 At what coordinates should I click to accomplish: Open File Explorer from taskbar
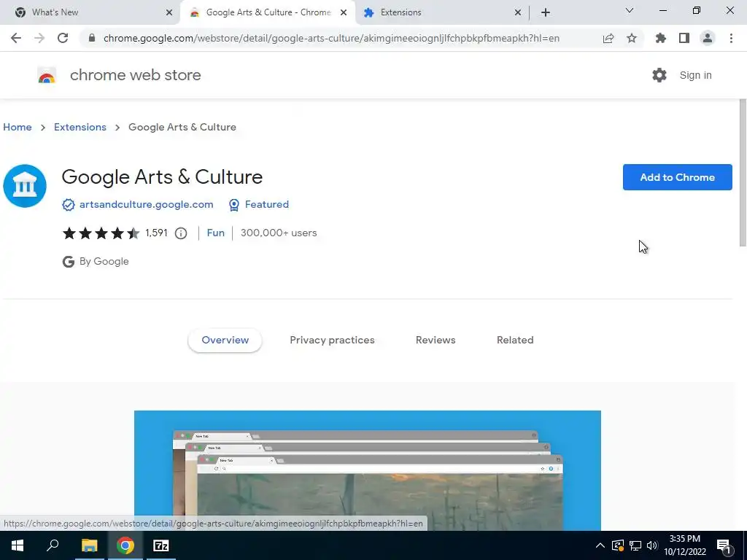(x=89, y=545)
